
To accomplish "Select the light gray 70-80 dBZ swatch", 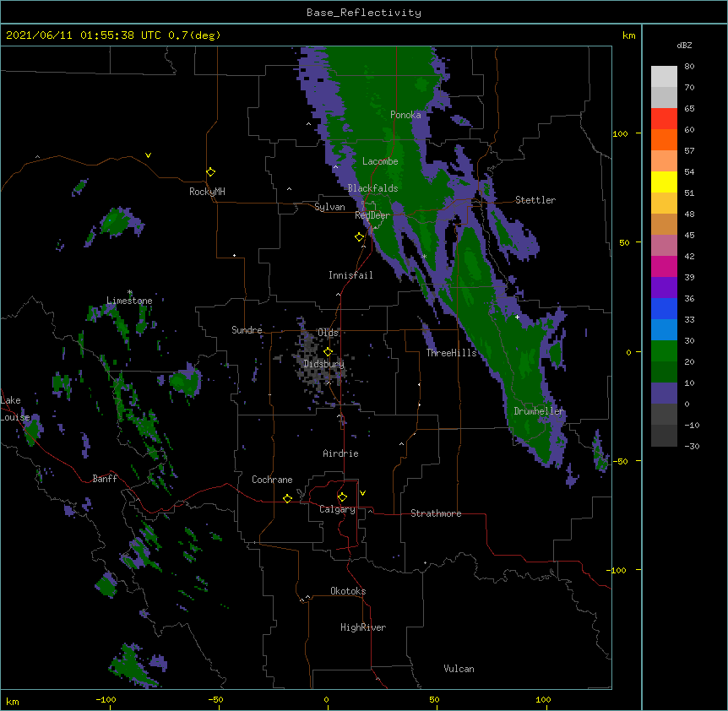I will click(x=664, y=77).
